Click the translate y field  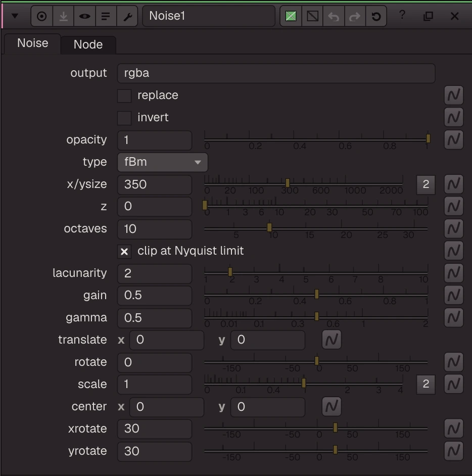268,340
